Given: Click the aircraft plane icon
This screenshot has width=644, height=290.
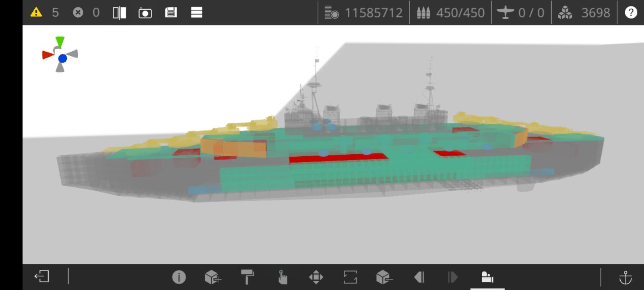Looking at the screenshot, I should [x=505, y=12].
